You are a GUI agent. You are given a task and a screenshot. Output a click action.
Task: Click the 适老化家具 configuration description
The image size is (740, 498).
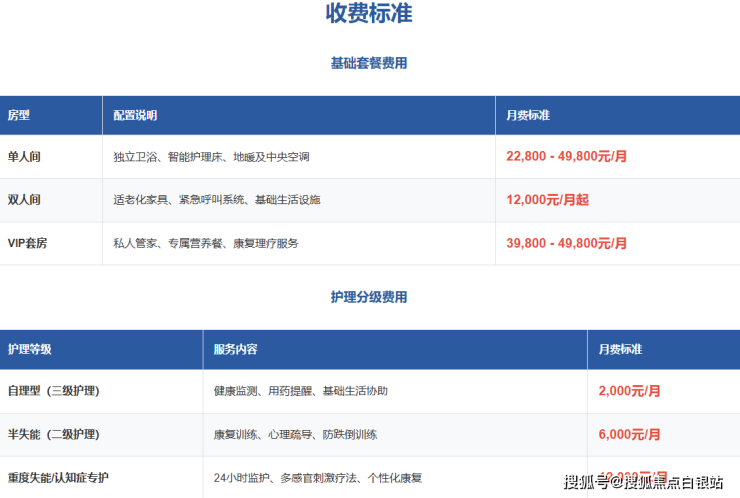(216, 200)
